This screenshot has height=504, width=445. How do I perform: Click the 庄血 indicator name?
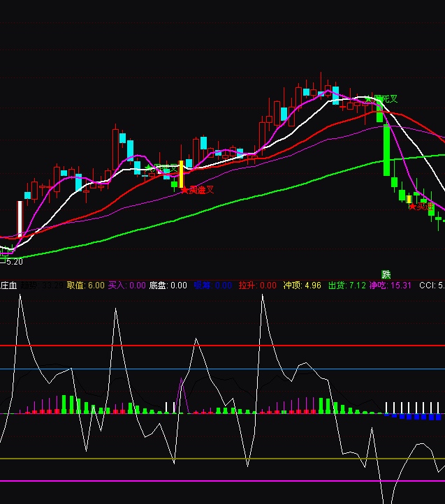(x=8, y=286)
